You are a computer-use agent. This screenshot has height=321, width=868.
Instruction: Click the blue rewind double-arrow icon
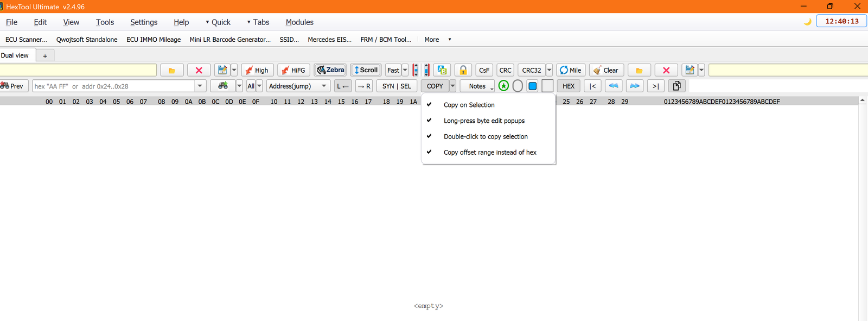614,86
